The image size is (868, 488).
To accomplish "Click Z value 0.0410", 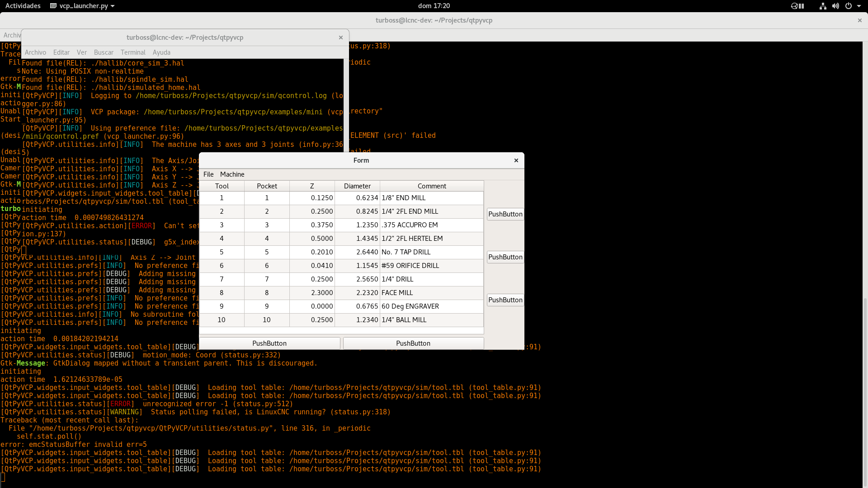I will click(x=312, y=266).
